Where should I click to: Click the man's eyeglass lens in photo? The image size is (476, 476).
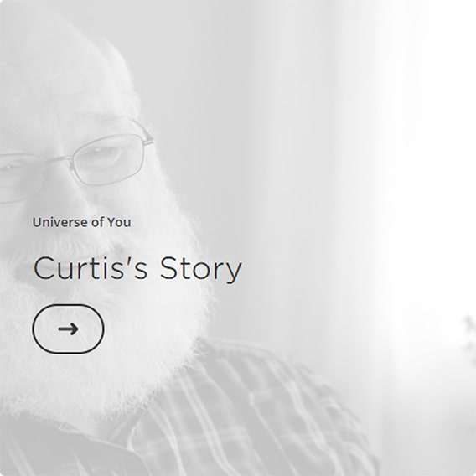107,160
